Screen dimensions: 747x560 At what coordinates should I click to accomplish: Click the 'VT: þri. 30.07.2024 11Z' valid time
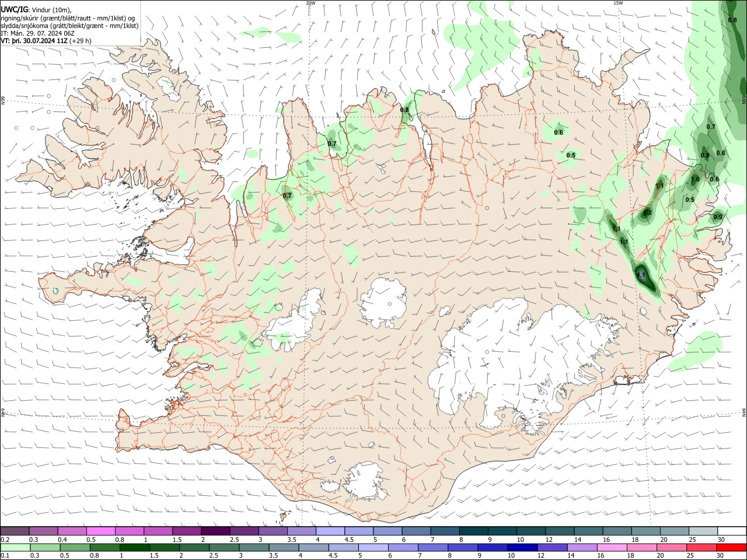pos(34,41)
